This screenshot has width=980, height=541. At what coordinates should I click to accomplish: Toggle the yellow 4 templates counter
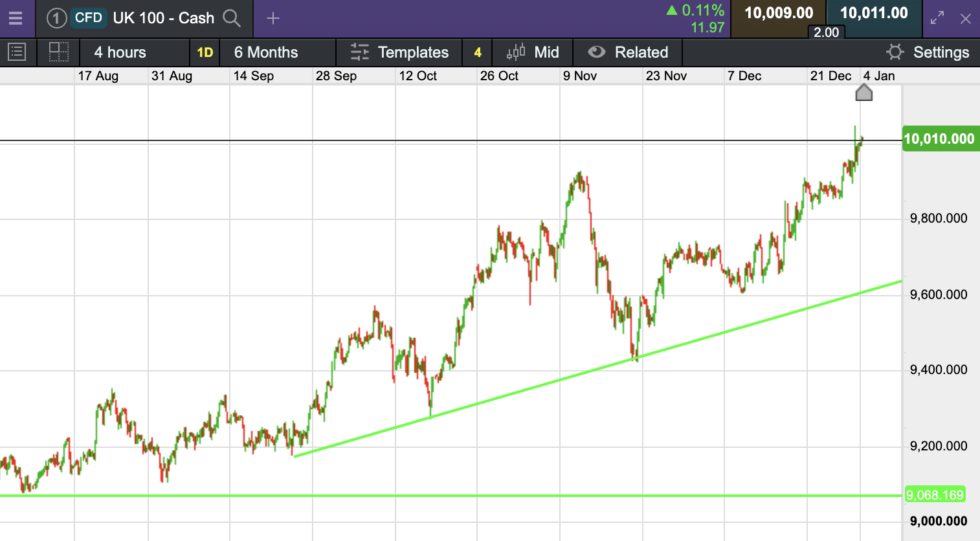point(478,52)
